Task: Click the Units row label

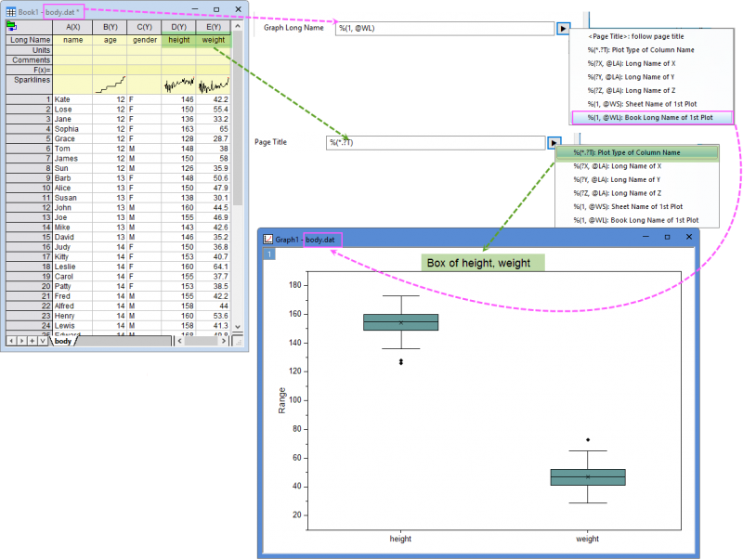Action: [30, 50]
